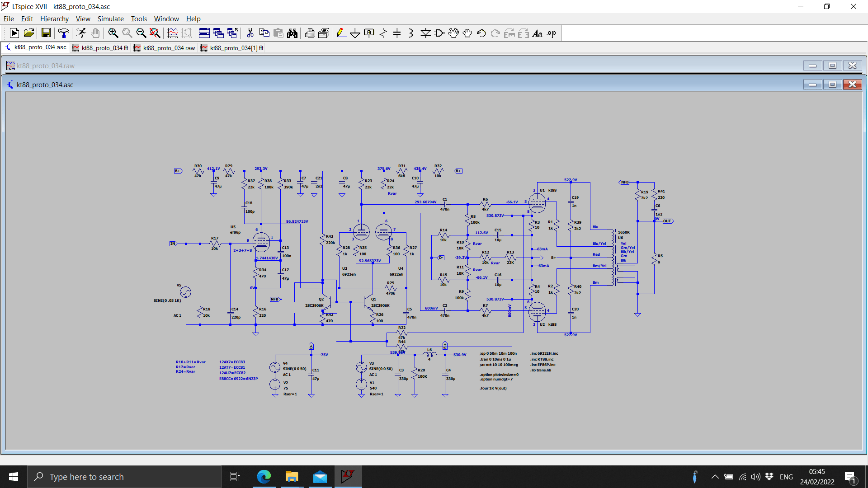Screen dimensions: 868x488
Task: Click the Close All Windows toolbar icon
Action: pyautogui.click(x=232, y=33)
